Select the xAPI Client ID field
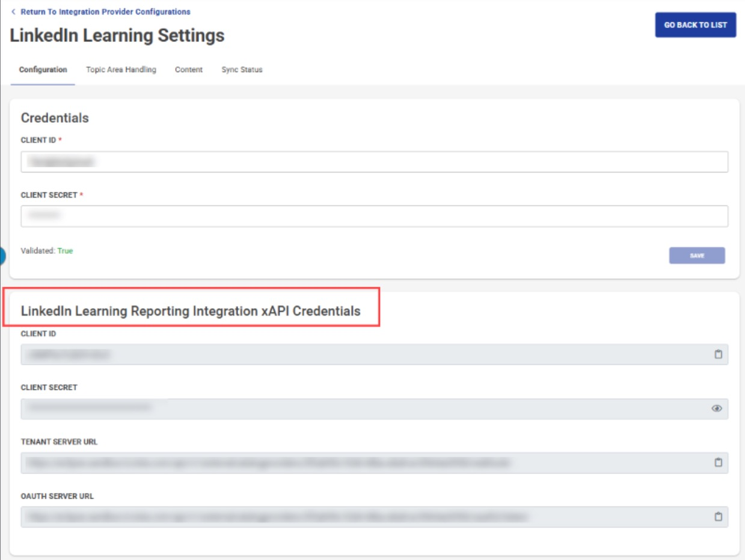745x560 pixels. pyautogui.click(x=375, y=355)
